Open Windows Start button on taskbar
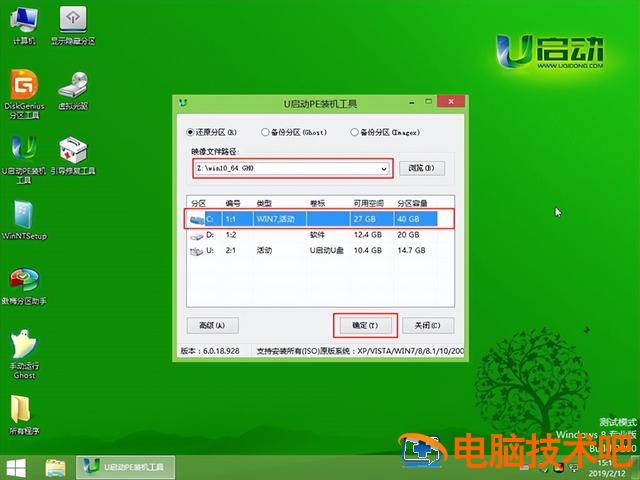640x480 pixels. click(x=17, y=467)
